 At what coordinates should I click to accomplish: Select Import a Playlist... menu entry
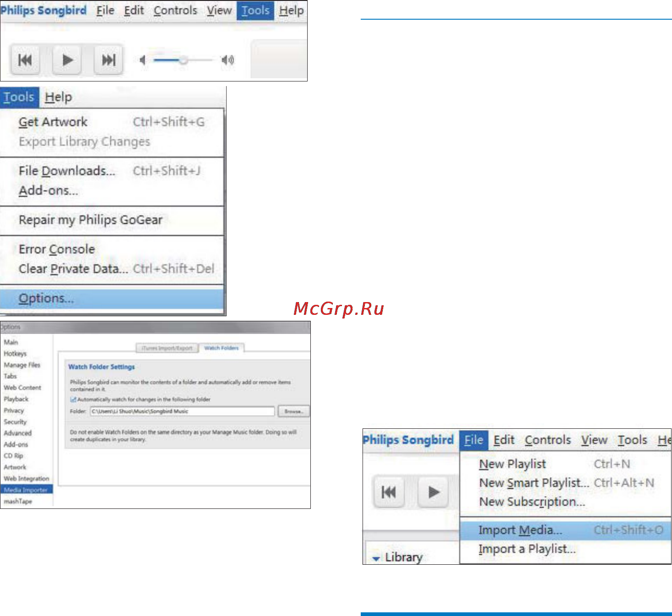[x=566, y=549]
